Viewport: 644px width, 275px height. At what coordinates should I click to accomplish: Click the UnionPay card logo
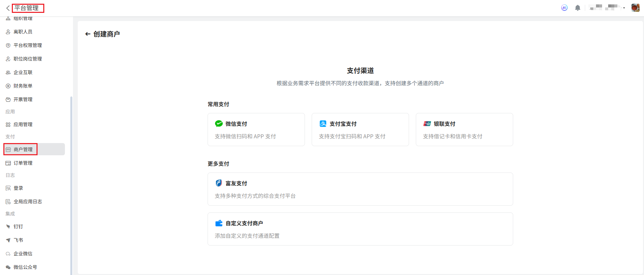coord(427,124)
